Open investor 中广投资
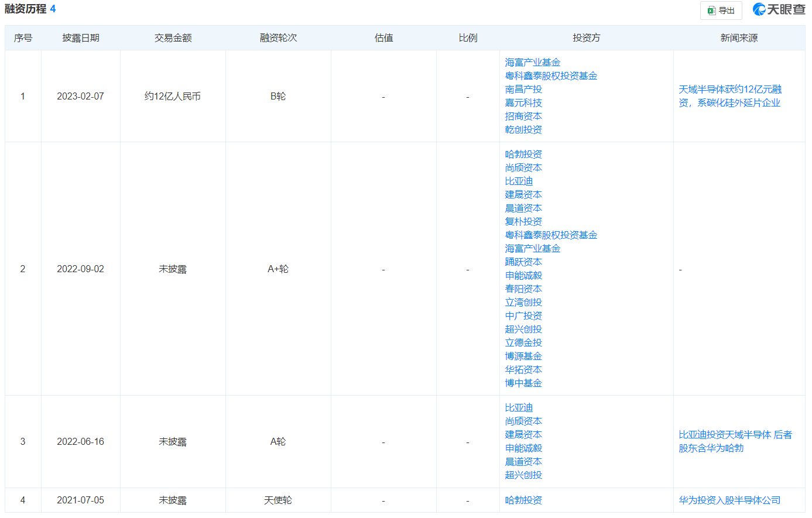Viewport: 812px width, 518px height. point(523,316)
